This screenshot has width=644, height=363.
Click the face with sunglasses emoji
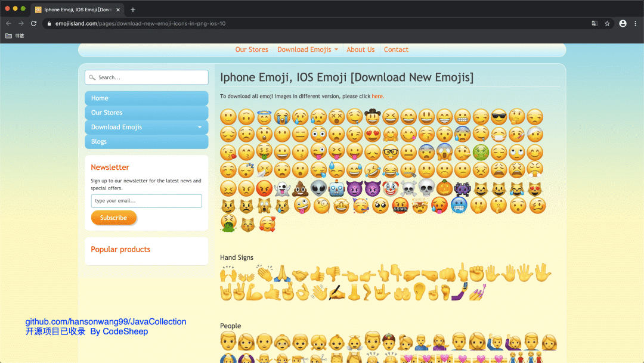pos(499,117)
